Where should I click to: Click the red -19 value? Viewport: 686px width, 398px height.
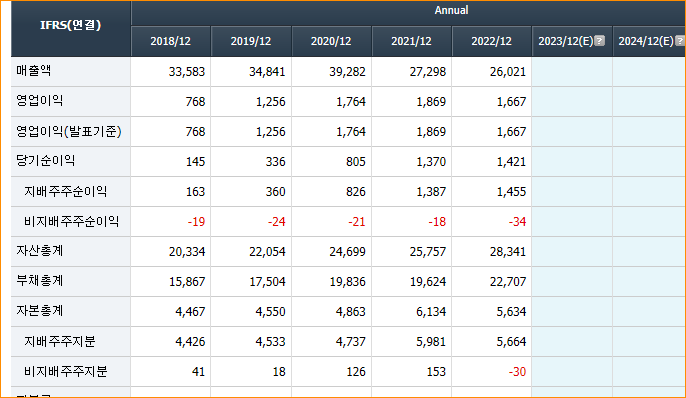[x=196, y=222]
